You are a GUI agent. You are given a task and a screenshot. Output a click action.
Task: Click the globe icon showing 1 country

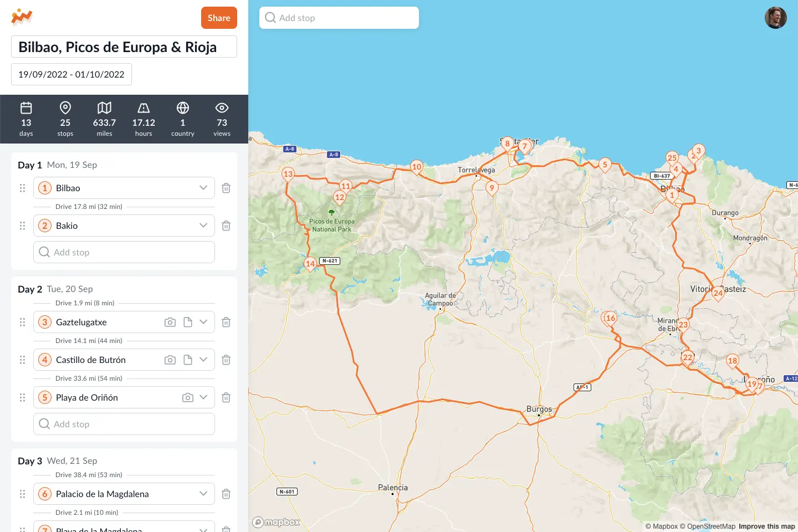tap(183, 108)
